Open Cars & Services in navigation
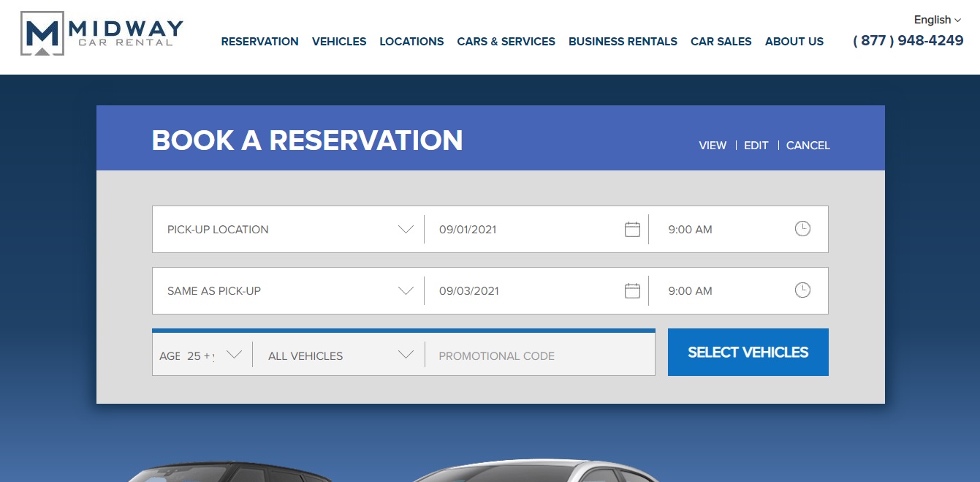 (x=506, y=42)
